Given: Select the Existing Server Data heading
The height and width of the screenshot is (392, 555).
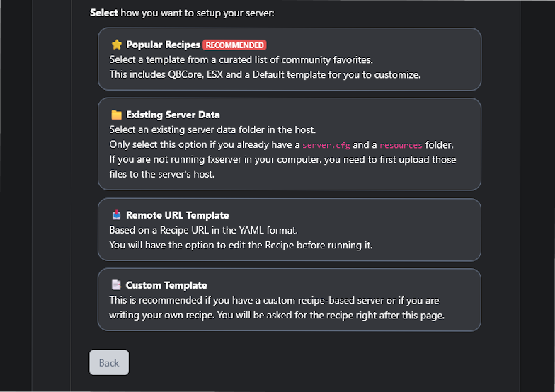Looking at the screenshot, I should point(173,115).
